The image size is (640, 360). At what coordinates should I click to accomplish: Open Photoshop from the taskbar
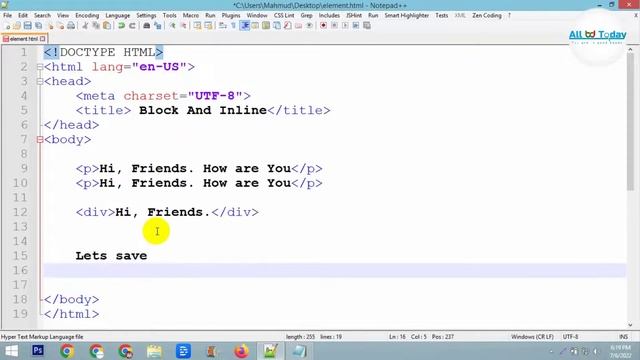tap(38, 351)
